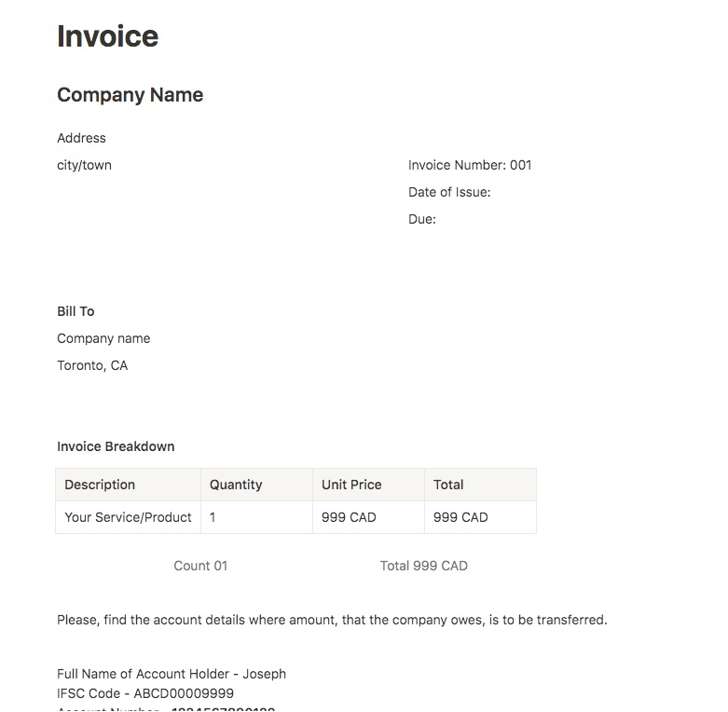Click the Invoice page title
Viewport: 728px width, 712px height.
pyautogui.click(x=108, y=36)
